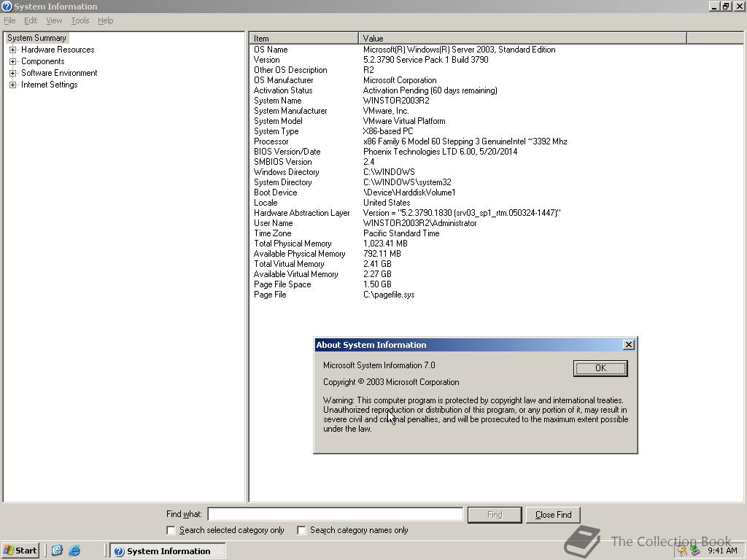Click the value Pacific Standard Time
The height and width of the screenshot is (560, 747).
coord(401,233)
